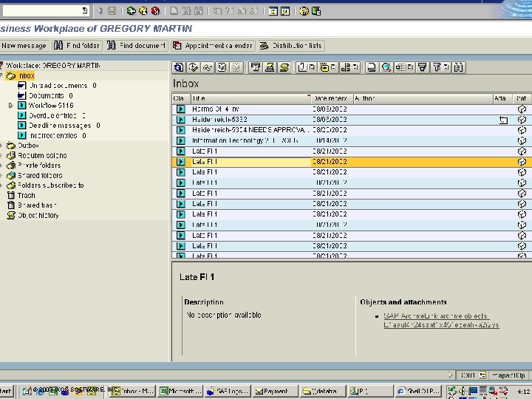Select the Resubmissions folder
The width and height of the screenshot is (532, 399).
pyautogui.click(x=42, y=156)
